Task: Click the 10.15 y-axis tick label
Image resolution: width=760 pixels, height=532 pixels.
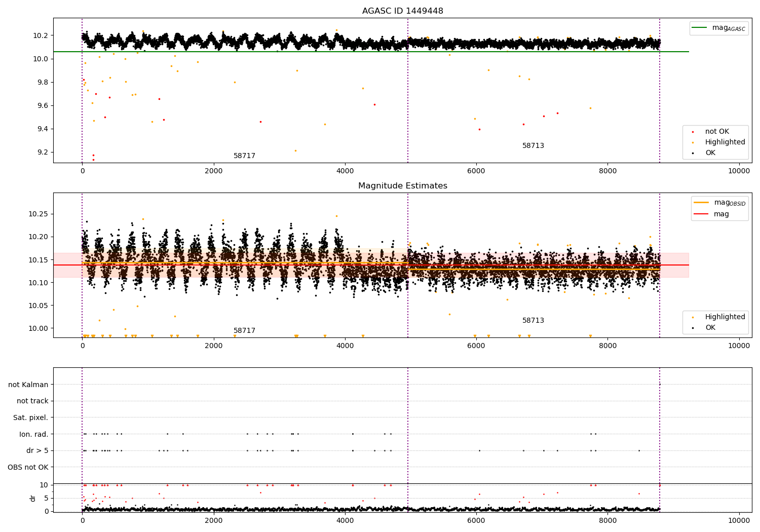Action: coord(39,260)
